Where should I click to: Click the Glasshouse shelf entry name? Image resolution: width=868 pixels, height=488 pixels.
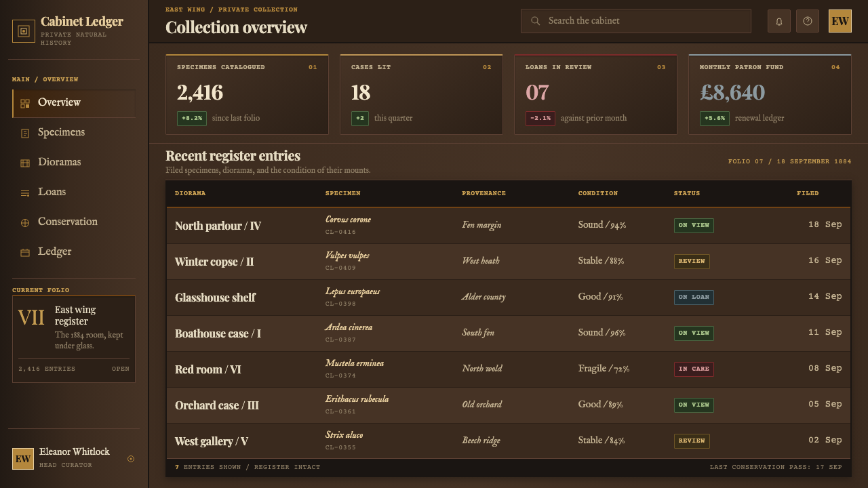click(x=215, y=298)
